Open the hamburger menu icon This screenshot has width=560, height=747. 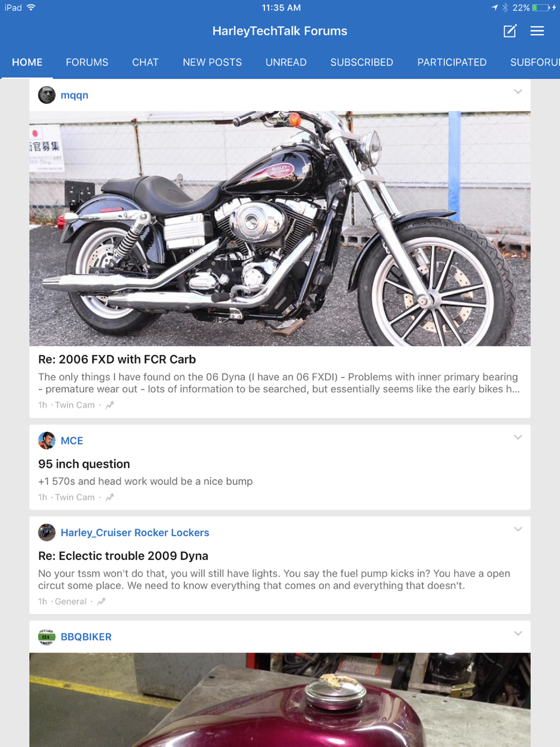click(537, 31)
